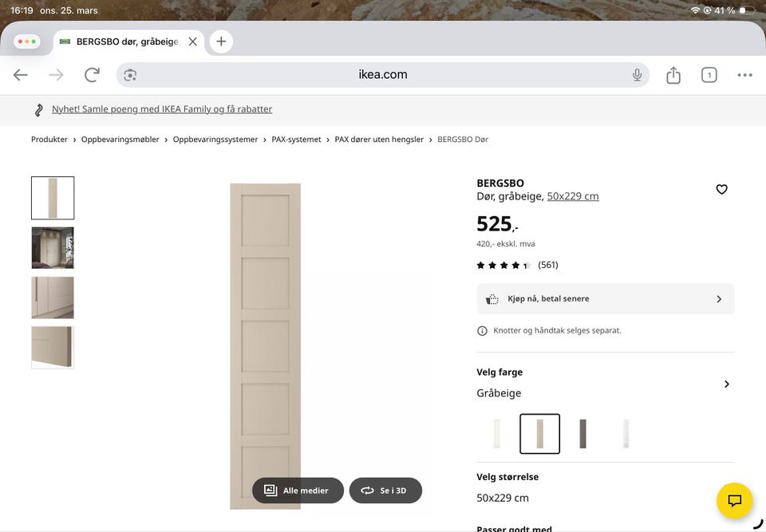Activate voice search microphone in address bar
Image resolution: width=766 pixels, height=532 pixels.
point(637,74)
